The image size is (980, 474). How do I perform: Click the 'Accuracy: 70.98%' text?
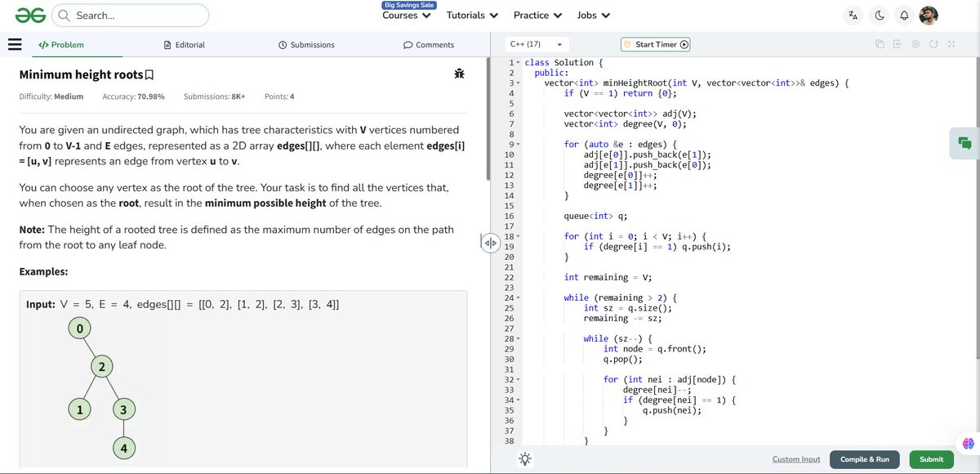(133, 96)
